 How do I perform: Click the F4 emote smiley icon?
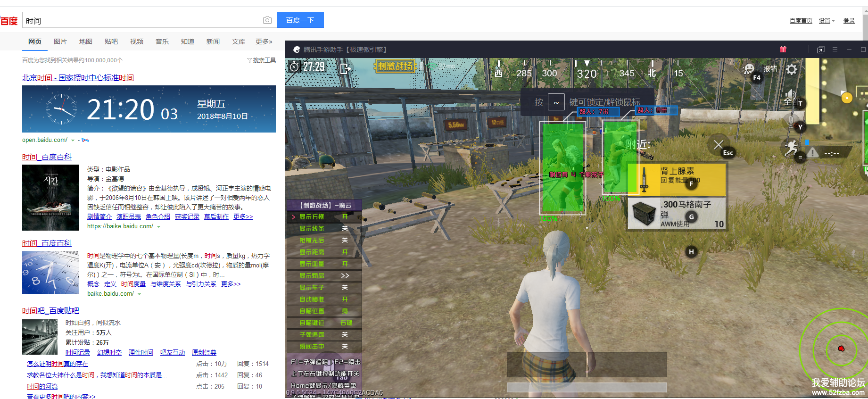[x=749, y=69]
